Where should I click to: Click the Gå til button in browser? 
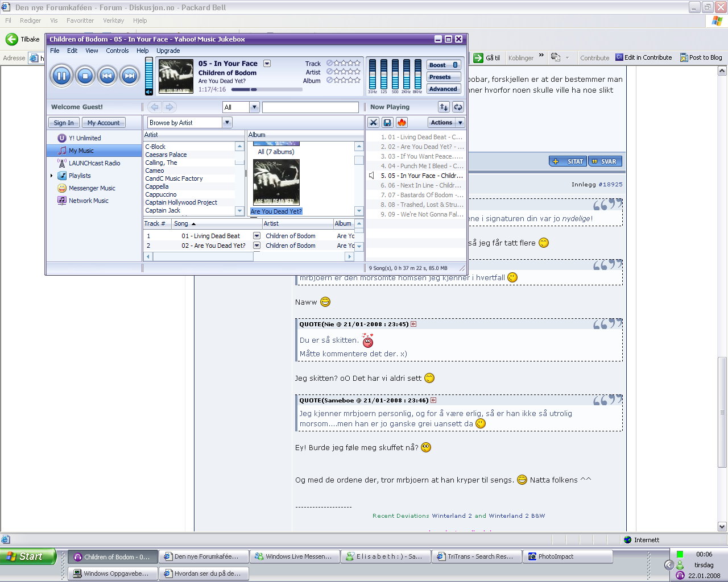click(x=487, y=58)
